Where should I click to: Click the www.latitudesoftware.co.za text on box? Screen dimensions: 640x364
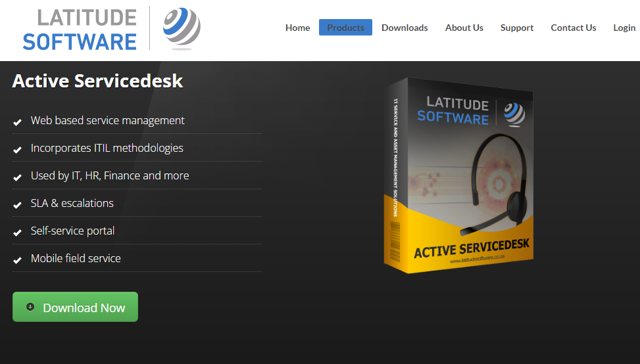pyautogui.click(x=478, y=260)
